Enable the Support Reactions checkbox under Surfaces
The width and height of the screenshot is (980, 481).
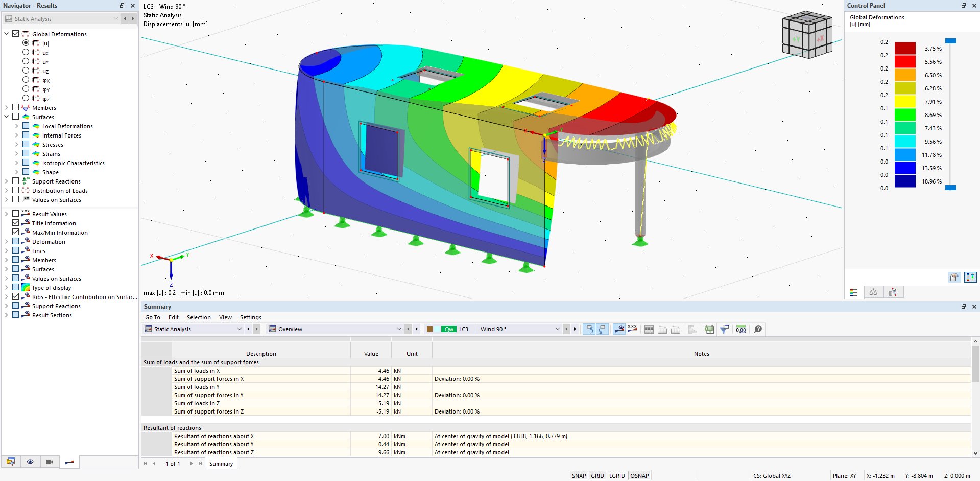pos(16,181)
